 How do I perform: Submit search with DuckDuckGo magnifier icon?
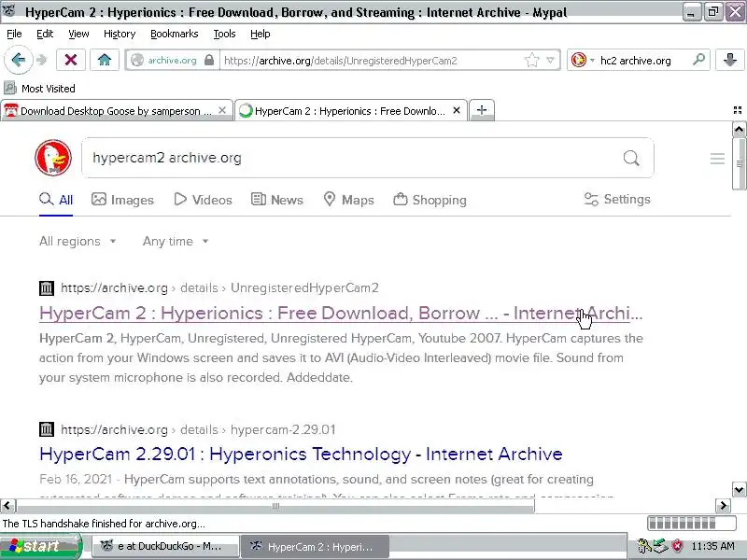click(631, 158)
